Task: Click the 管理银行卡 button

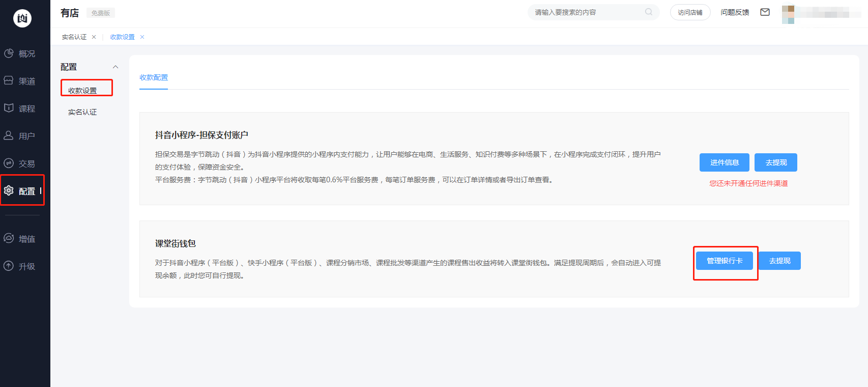Action: [725, 261]
